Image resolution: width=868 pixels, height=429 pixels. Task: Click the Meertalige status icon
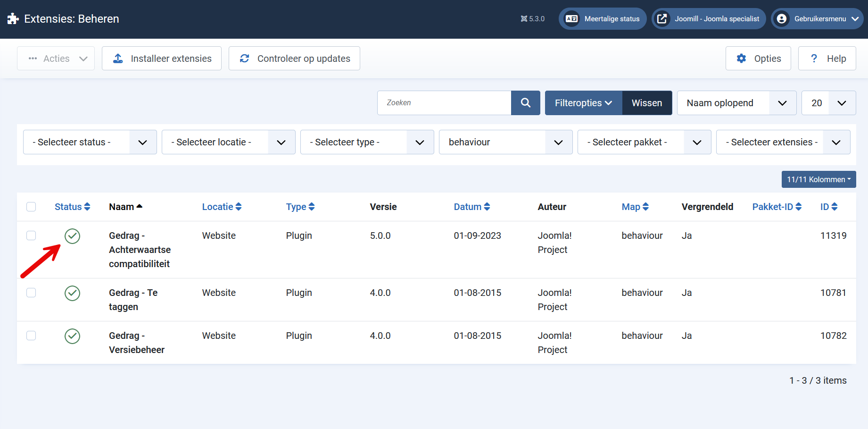point(572,19)
